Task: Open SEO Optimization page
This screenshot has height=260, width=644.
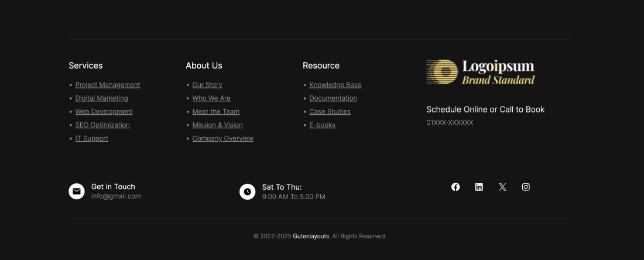Action: coord(102,125)
